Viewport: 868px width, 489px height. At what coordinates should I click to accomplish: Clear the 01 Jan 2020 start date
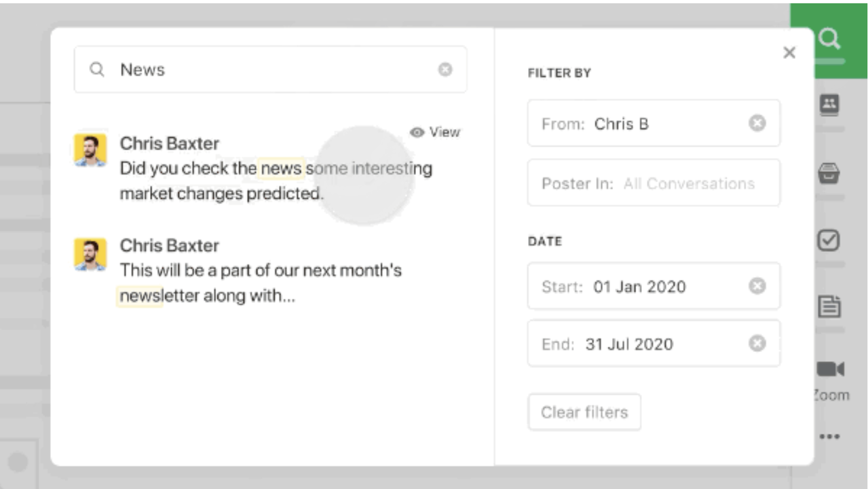[x=757, y=286]
